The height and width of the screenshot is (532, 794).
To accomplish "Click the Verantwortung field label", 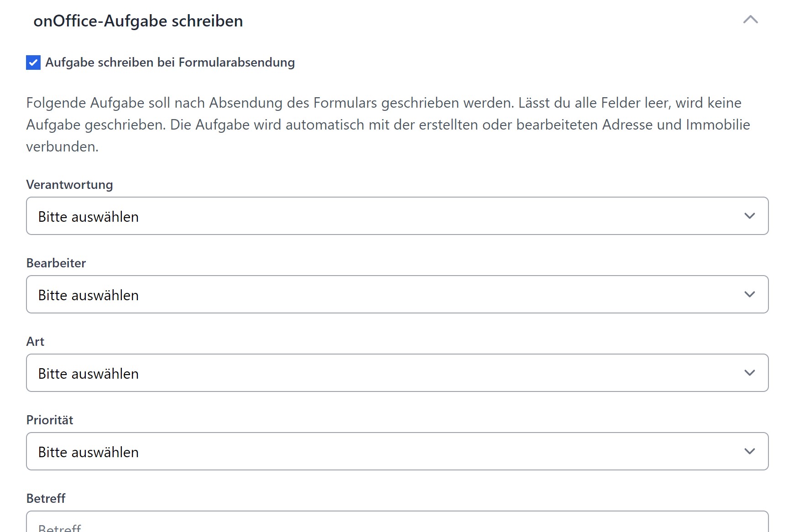I will 69,185.
